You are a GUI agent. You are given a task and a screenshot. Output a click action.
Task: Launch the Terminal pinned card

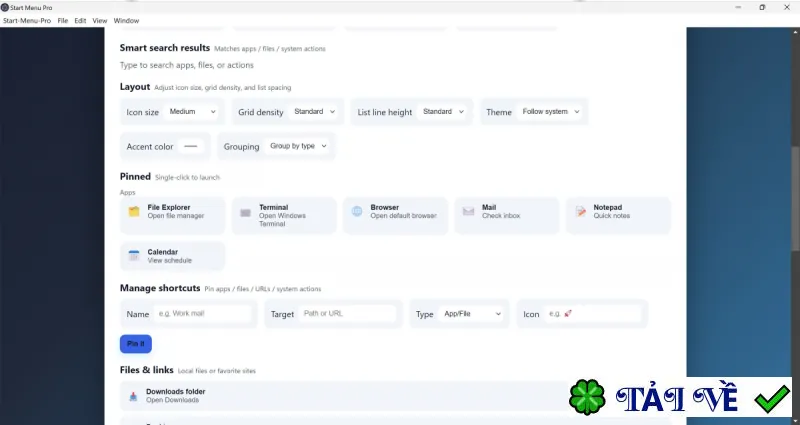pyautogui.click(x=284, y=216)
